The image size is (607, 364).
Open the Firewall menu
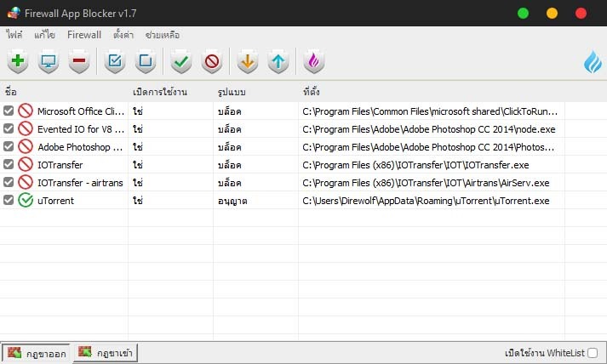coord(84,35)
